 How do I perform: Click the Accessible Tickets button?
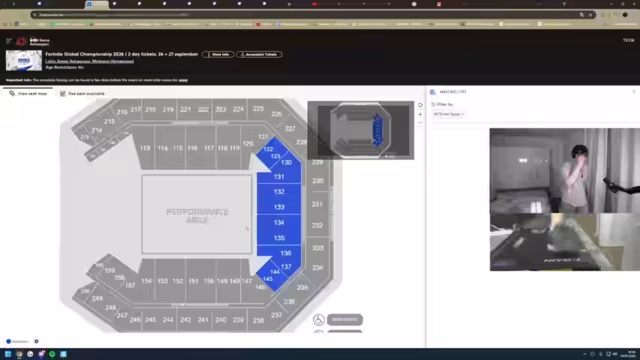[x=259, y=54]
